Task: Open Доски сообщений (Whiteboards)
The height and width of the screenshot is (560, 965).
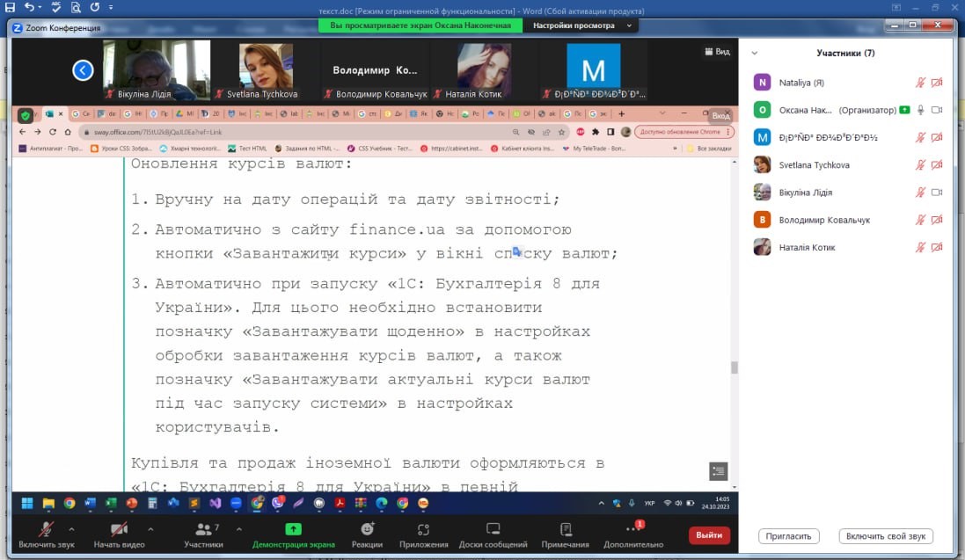Action: (493, 534)
